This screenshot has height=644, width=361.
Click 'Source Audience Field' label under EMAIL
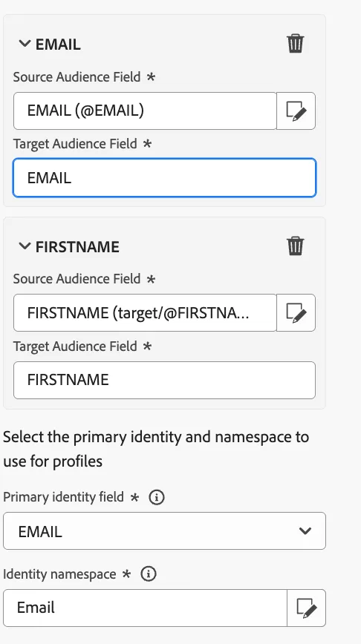[x=77, y=77]
